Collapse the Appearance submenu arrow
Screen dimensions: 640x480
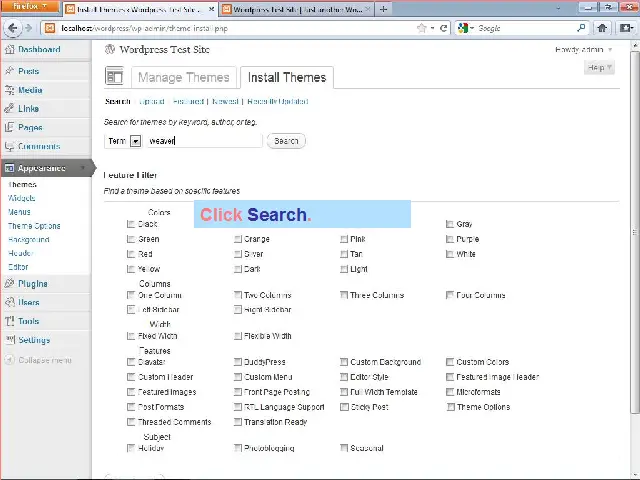83,168
